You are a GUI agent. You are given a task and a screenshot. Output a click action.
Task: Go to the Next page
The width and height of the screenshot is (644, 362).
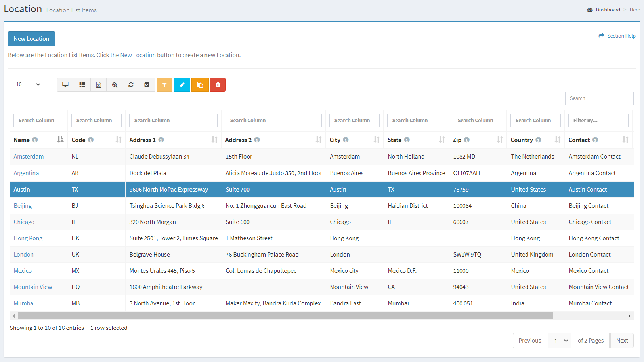pyautogui.click(x=621, y=340)
